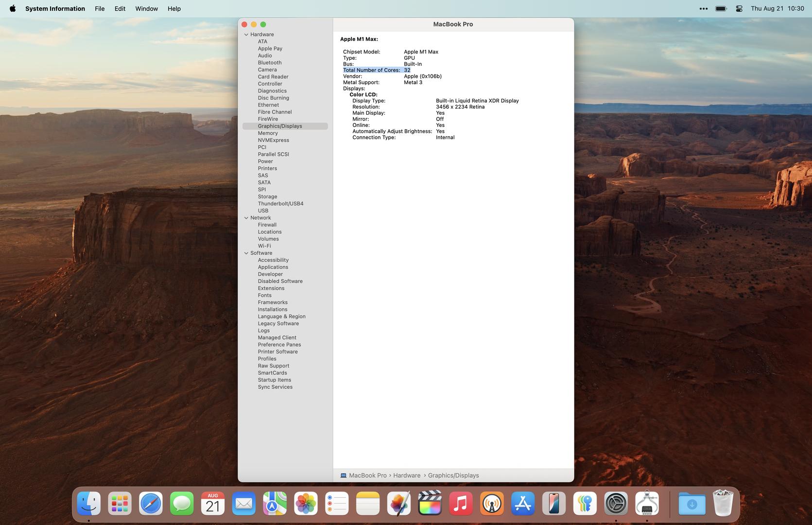Open Finder from the dock
Screen dimensions: 812x525
[x=88, y=504]
